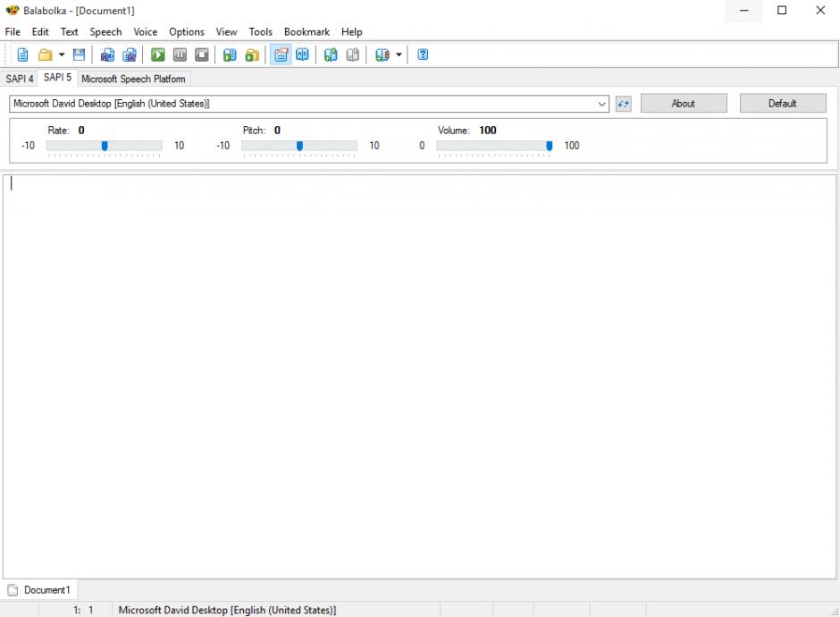Expand the Open recent files arrow
This screenshot has width=840, height=617.
(62, 55)
